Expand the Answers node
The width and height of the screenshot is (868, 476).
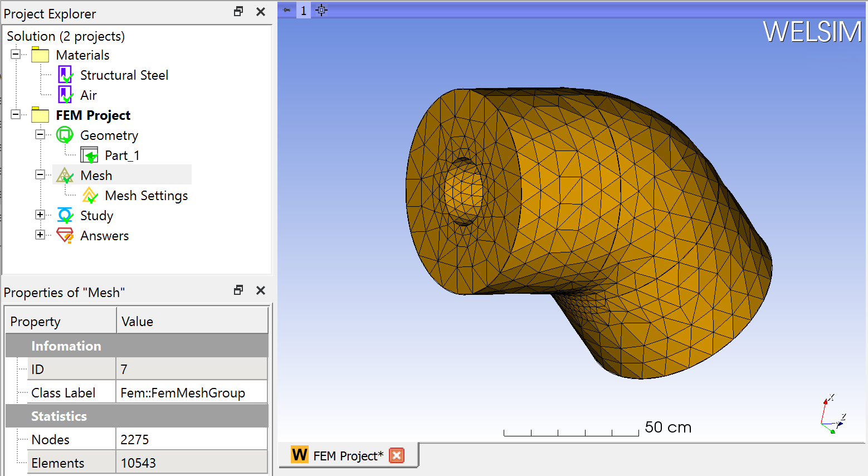(40, 235)
